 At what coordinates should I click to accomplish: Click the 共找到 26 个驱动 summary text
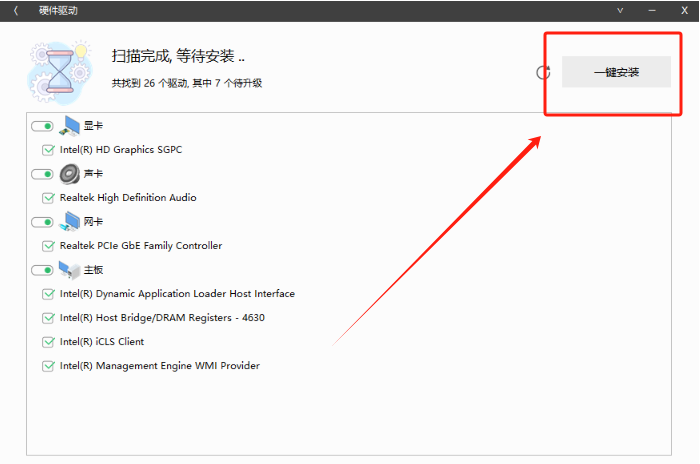(x=187, y=83)
